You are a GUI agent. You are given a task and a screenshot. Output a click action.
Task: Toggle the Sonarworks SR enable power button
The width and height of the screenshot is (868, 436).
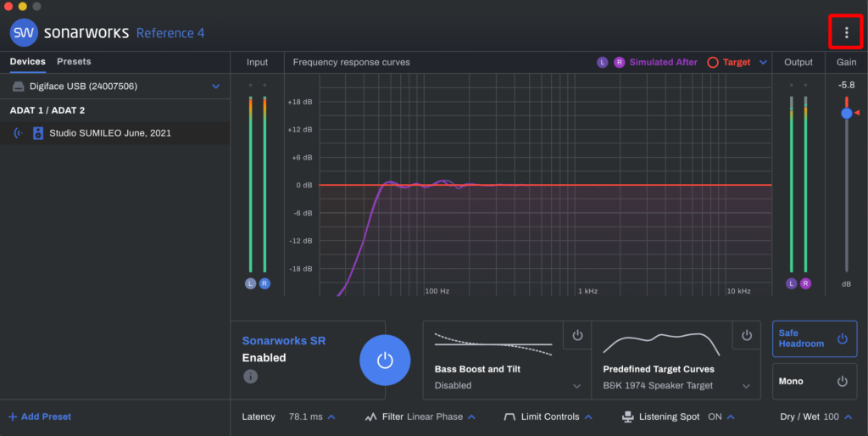[385, 361]
